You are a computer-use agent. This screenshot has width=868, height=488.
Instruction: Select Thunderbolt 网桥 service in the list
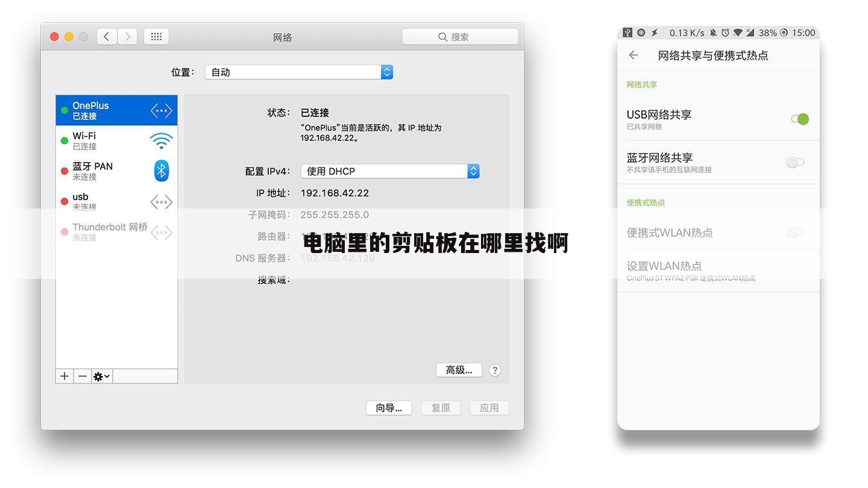(116, 232)
